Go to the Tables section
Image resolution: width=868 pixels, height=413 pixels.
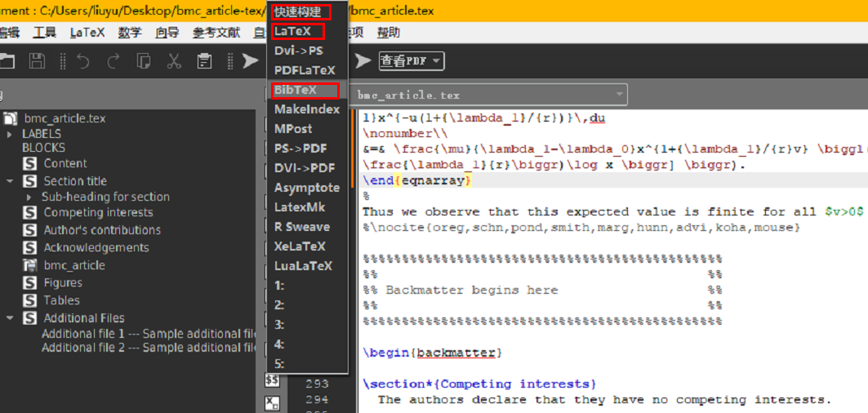coord(61,300)
